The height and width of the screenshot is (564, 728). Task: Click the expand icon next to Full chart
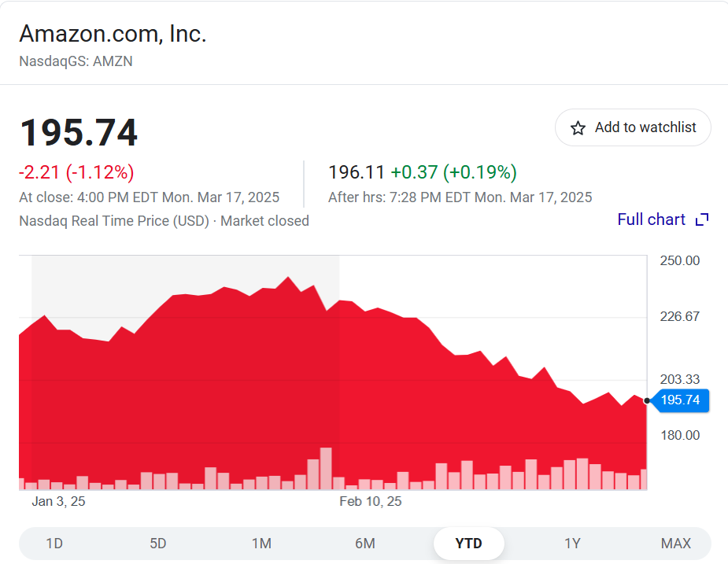(x=702, y=219)
